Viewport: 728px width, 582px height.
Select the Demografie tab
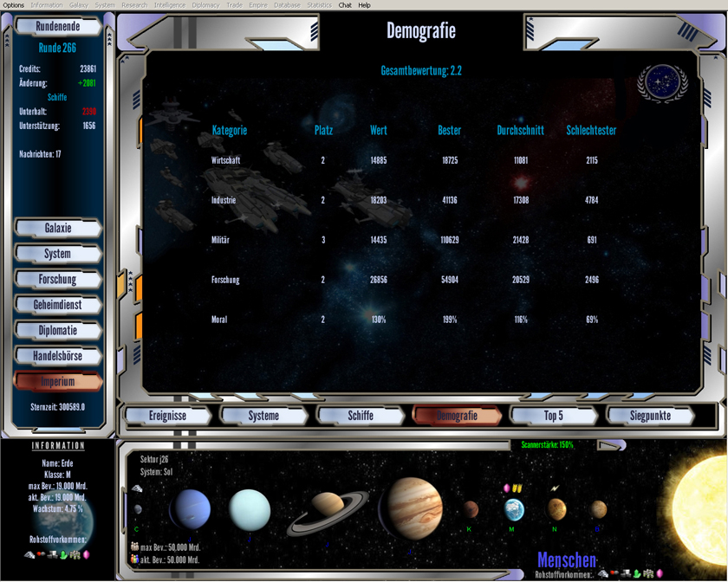457,416
